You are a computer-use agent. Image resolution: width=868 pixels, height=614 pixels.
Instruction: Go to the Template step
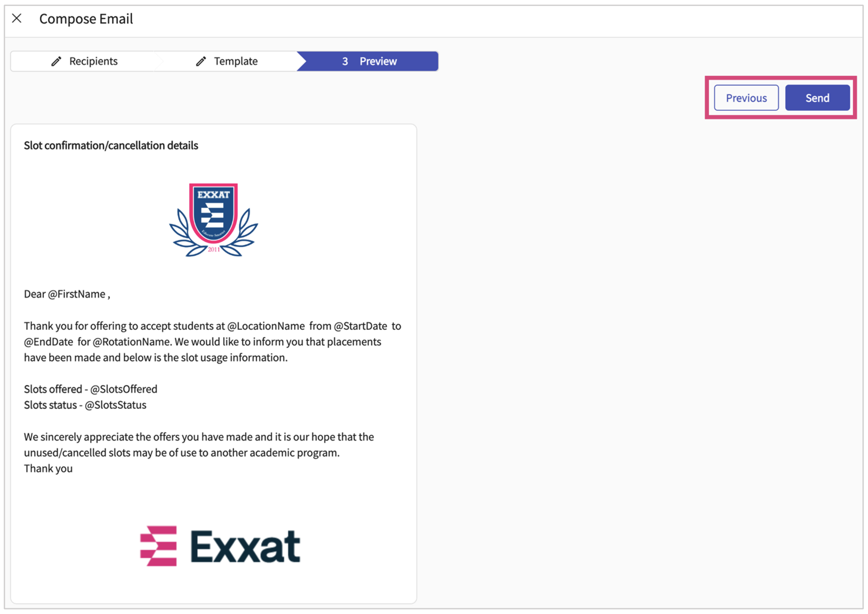tap(227, 61)
